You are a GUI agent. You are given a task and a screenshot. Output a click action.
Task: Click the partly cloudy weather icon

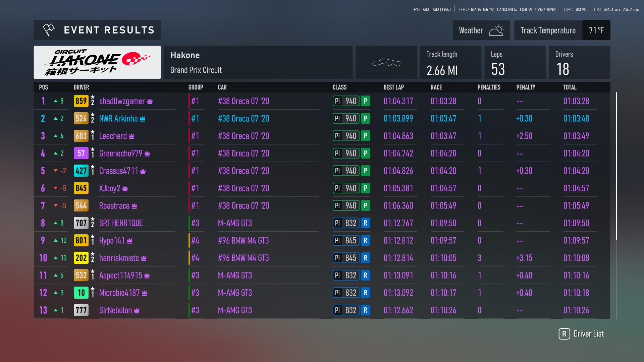coord(496,30)
